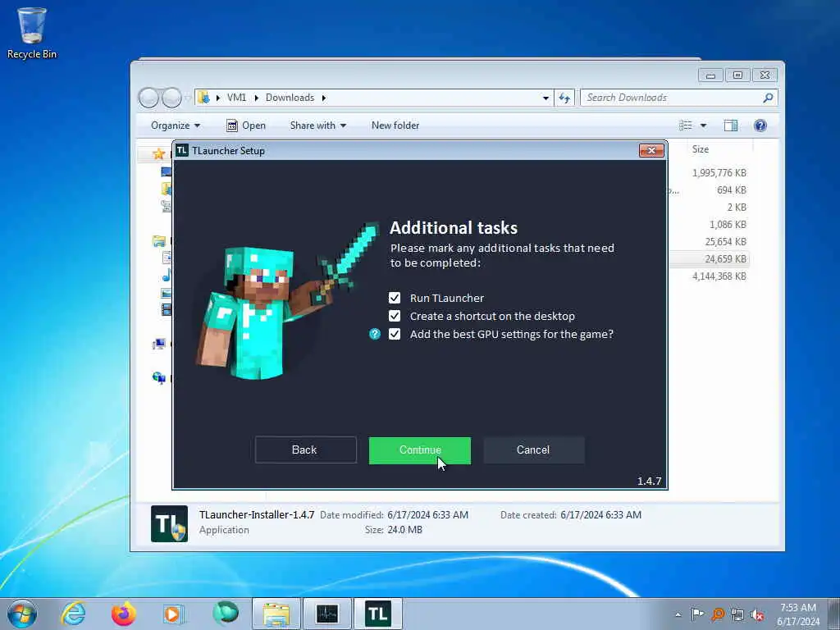Disable Add the best GPU settings checkbox

pos(395,335)
